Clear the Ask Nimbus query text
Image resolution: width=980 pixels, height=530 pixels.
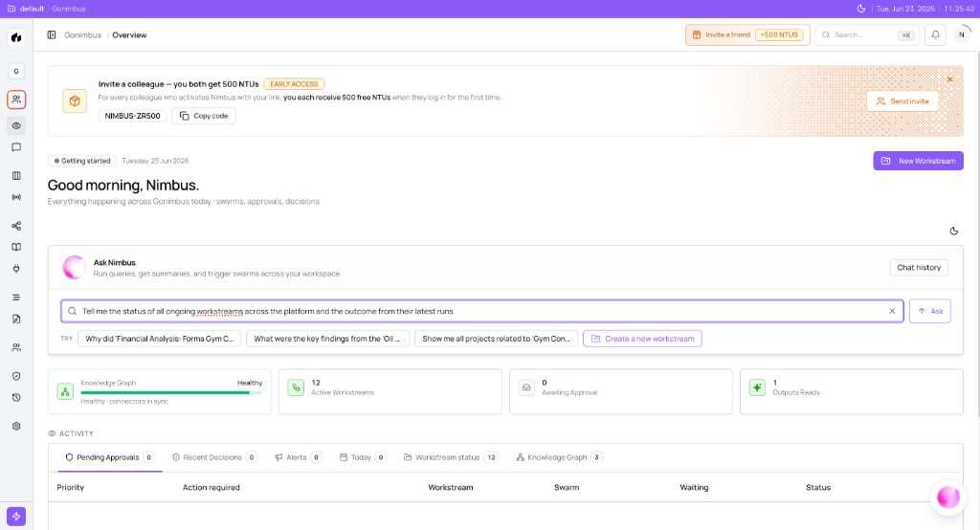click(892, 311)
